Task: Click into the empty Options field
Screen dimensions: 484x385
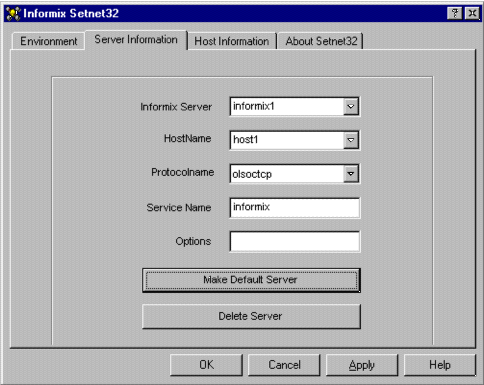Action: click(x=295, y=241)
